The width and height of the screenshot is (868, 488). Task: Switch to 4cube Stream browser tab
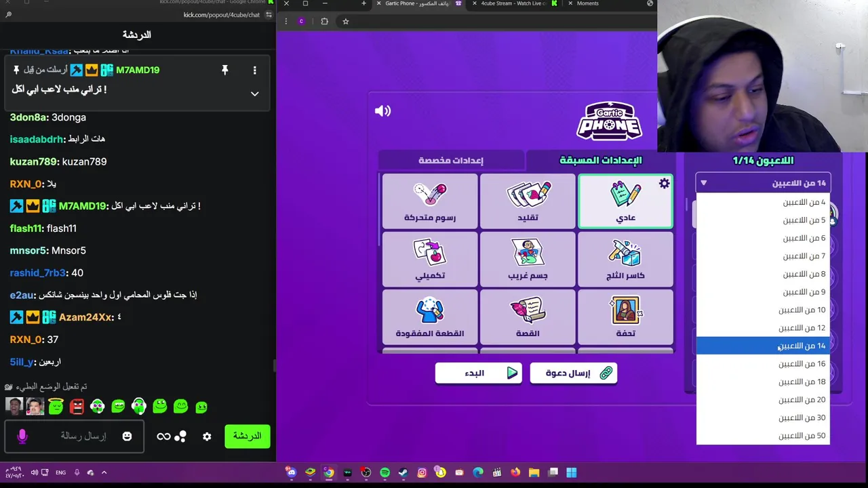[515, 3]
